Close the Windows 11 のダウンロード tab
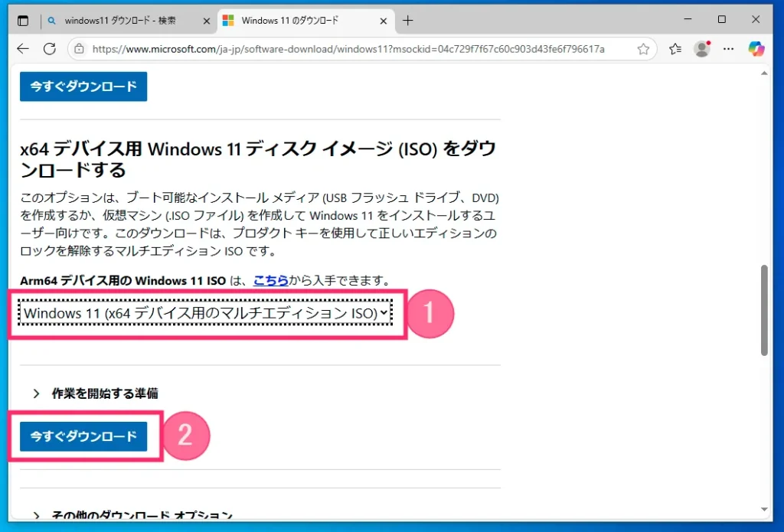Image resolution: width=784 pixels, height=532 pixels. [384, 21]
